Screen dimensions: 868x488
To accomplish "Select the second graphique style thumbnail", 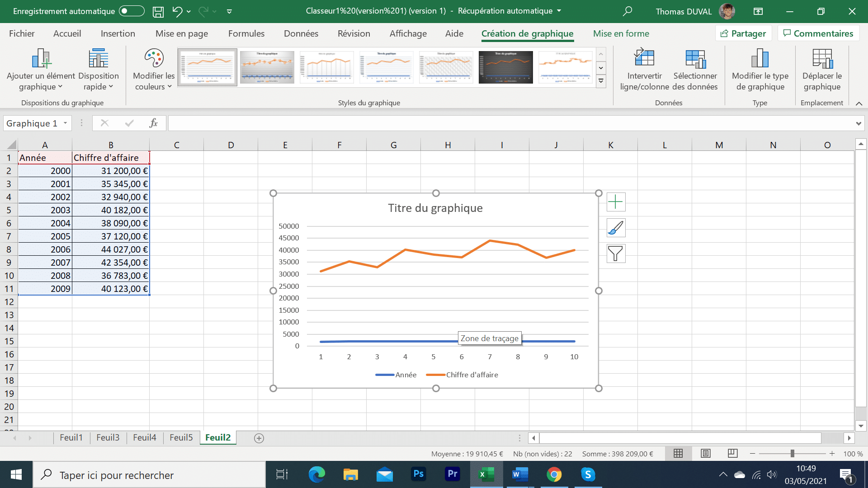I will pyautogui.click(x=267, y=66).
